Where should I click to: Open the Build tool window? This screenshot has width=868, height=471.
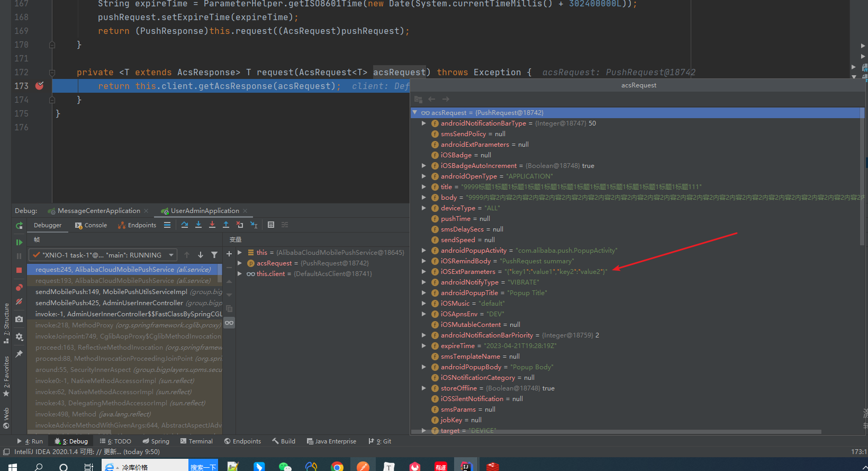284,441
